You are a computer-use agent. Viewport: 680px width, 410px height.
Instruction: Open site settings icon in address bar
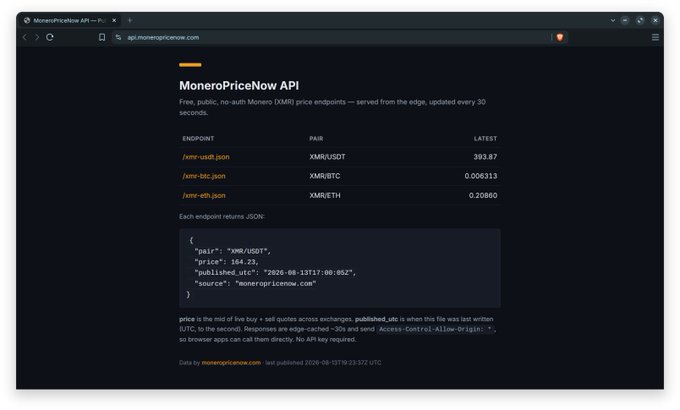pyautogui.click(x=118, y=37)
